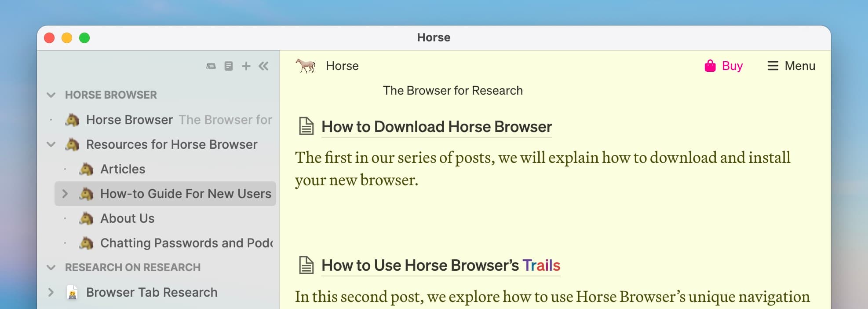Click the horse icon beside Articles

[x=86, y=169]
